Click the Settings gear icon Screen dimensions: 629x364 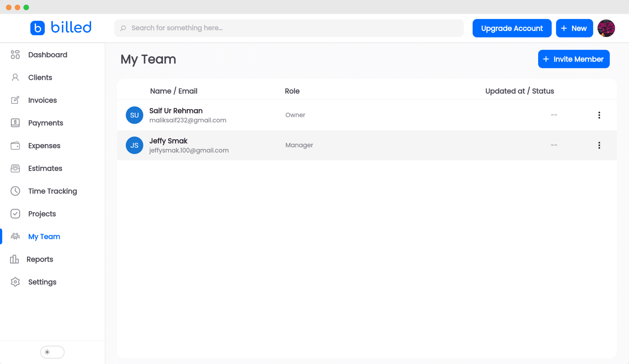click(x=15, y=282)
